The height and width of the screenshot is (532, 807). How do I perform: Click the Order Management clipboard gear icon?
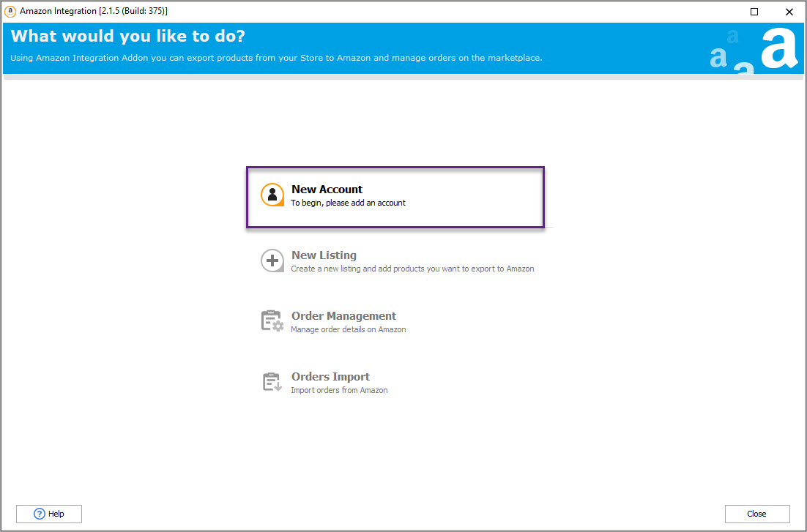pos(272,321)
